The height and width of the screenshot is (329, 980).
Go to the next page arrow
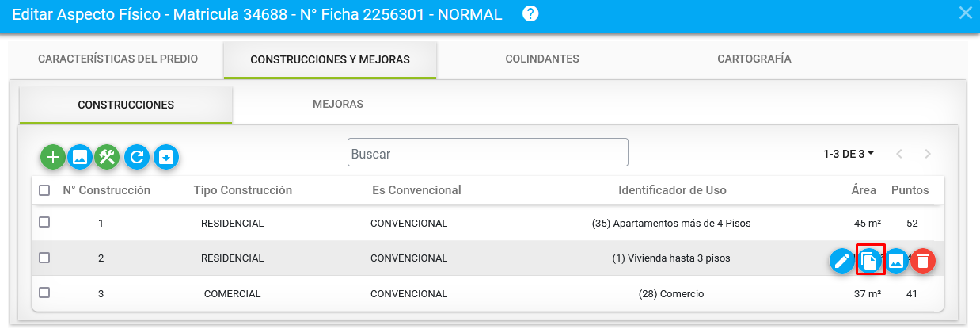928,154
